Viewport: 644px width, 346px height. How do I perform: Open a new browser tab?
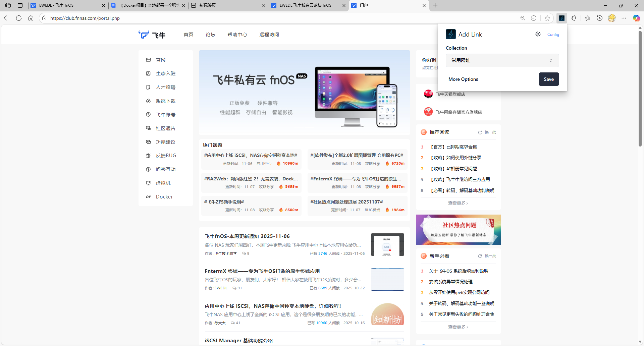tap(435, 5)
